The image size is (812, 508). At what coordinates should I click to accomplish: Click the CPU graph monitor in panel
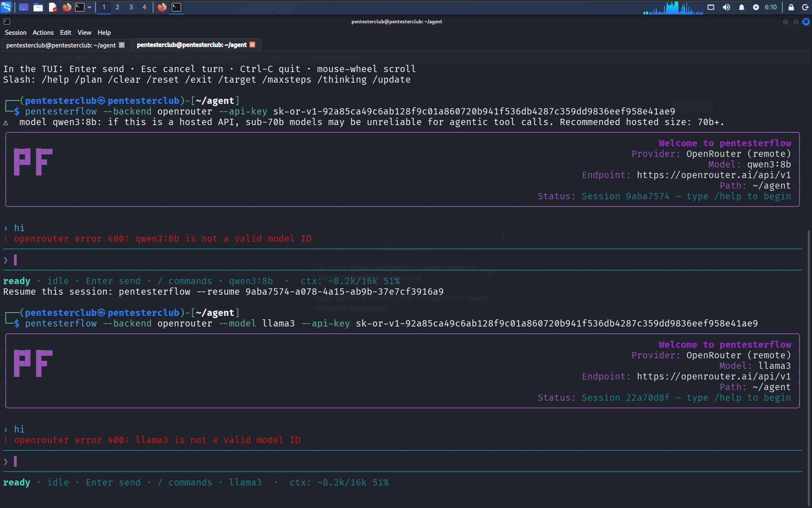[x=673, y=8]
